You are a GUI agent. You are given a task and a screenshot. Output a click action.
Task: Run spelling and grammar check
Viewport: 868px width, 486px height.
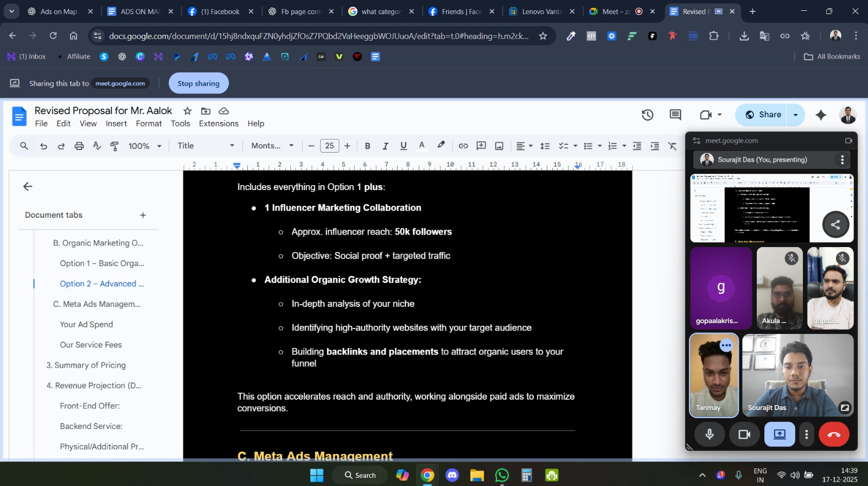tap(97, 146)
